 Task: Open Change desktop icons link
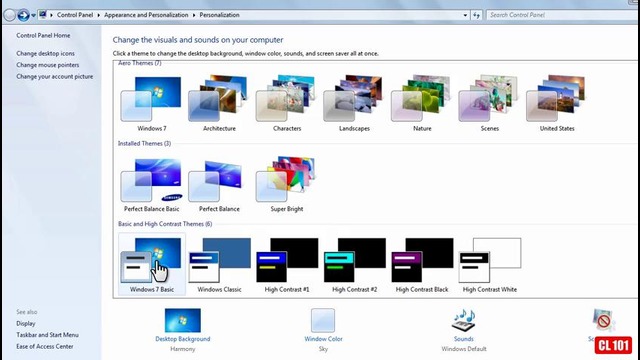tap(45, 53)
